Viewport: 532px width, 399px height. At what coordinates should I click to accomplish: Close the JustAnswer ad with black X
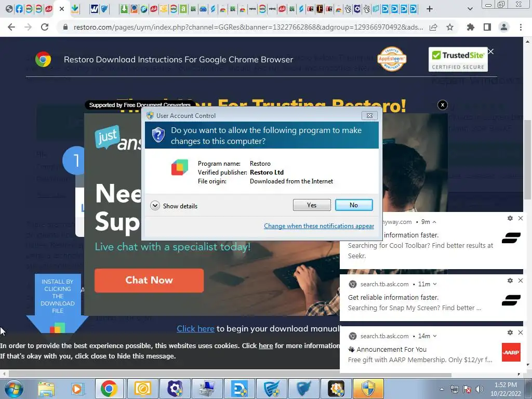[443, 105]
